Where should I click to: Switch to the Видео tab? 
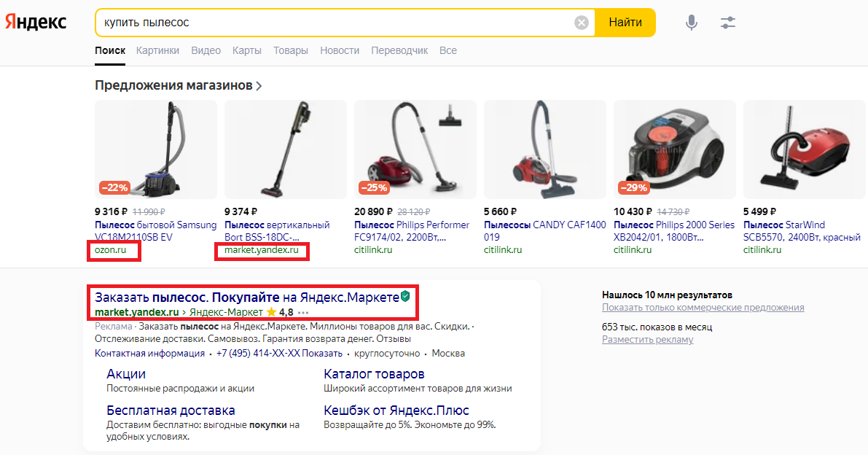206,50
